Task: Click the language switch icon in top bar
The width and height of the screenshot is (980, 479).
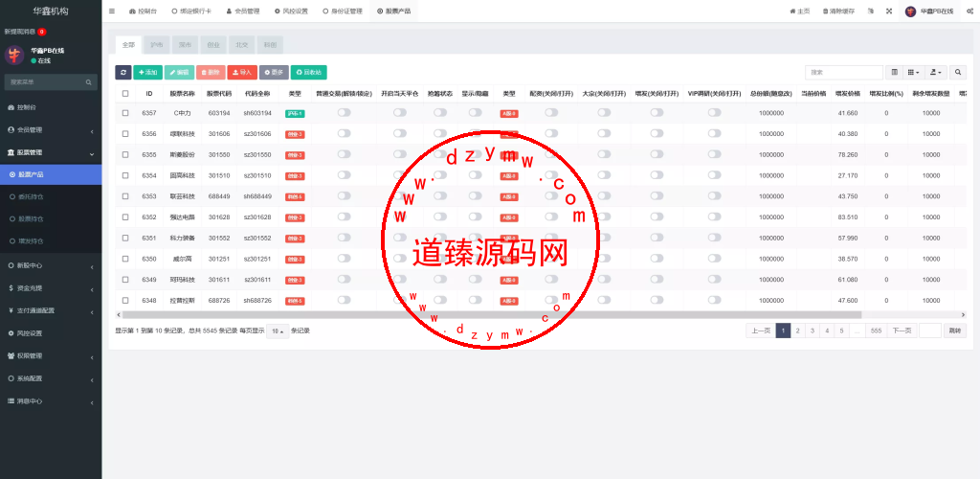Action: coord(871,11)
